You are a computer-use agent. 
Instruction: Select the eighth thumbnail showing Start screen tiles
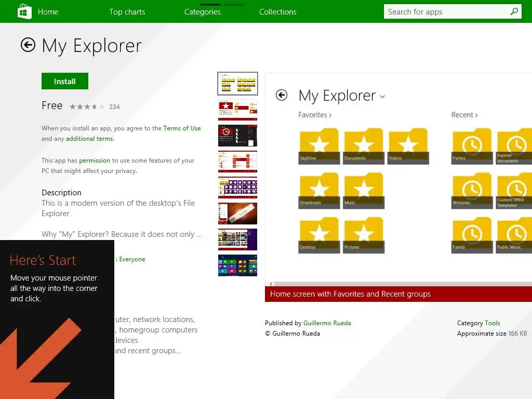pyautogui.click(x=237, y=265)
